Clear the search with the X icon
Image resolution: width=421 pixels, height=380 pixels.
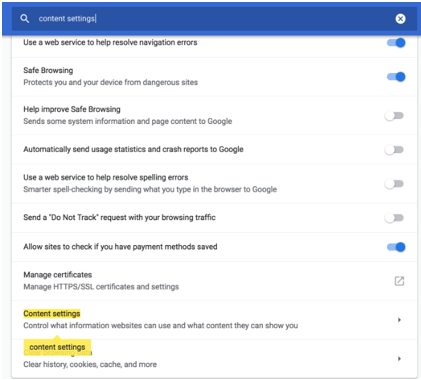point(400,19)
